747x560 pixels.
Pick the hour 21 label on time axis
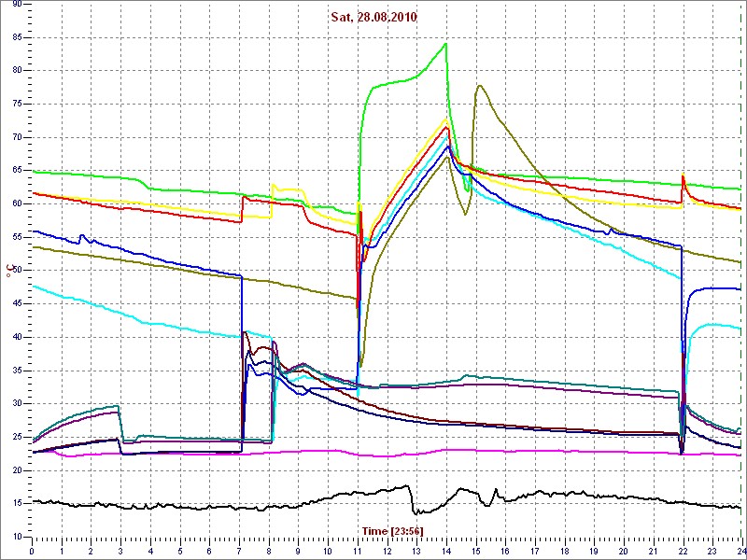(652, 550)
